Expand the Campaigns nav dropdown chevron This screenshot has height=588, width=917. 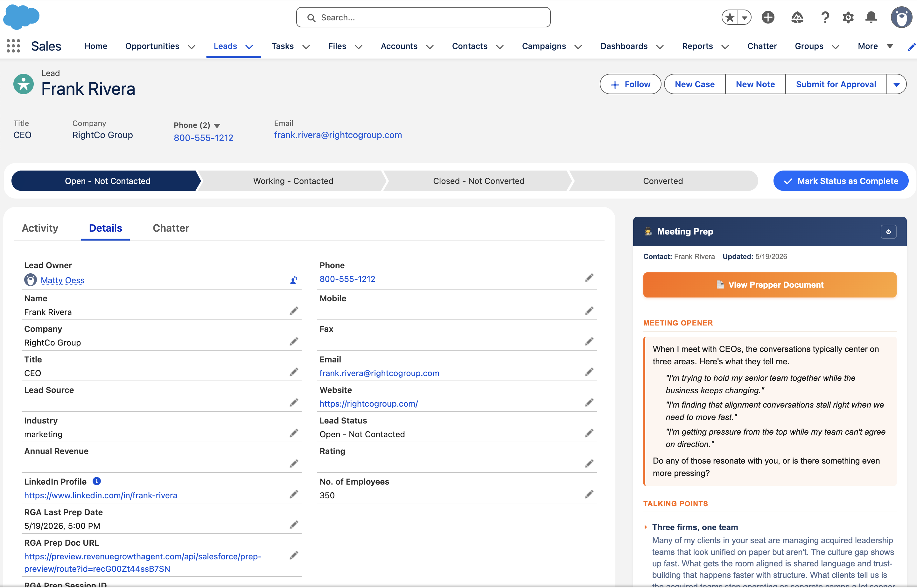coord(578,46)
